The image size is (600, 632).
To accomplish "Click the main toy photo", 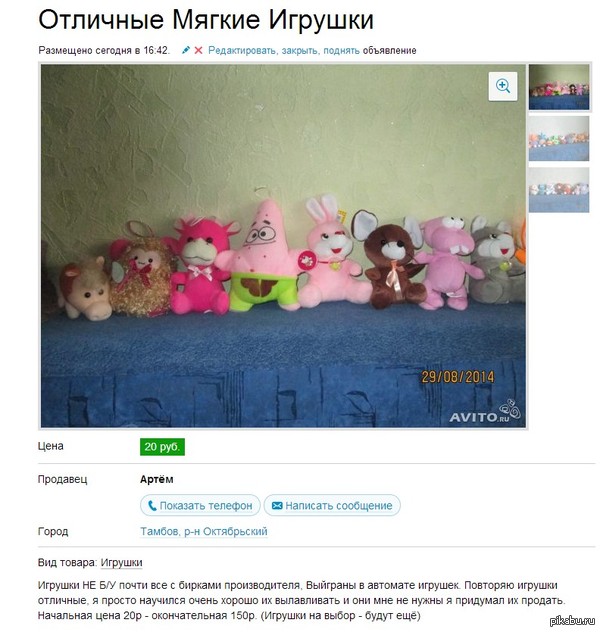I will point(283,246).
